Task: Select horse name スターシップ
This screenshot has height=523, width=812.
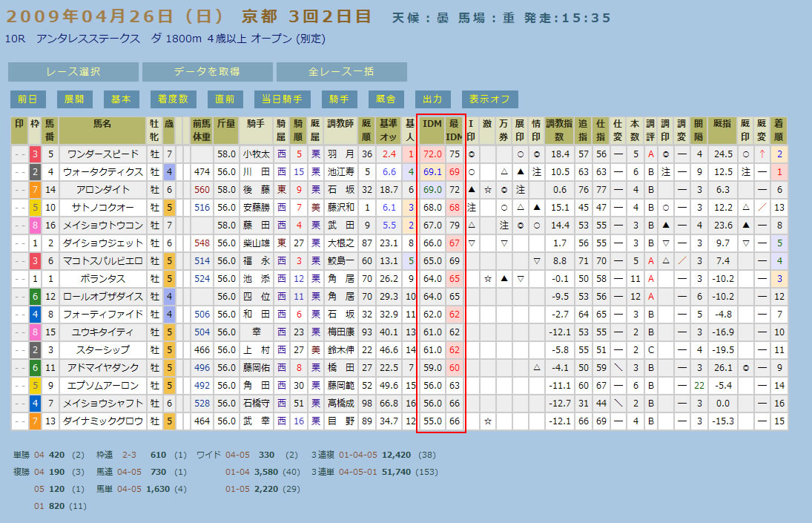Action: click(102, 350)
